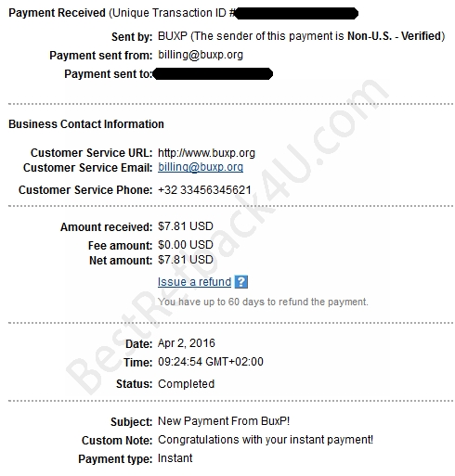Image resolution: width=455 pixels, height=476 pixels.
Task: Click the Completed status text
Action: tap(186, 384)
